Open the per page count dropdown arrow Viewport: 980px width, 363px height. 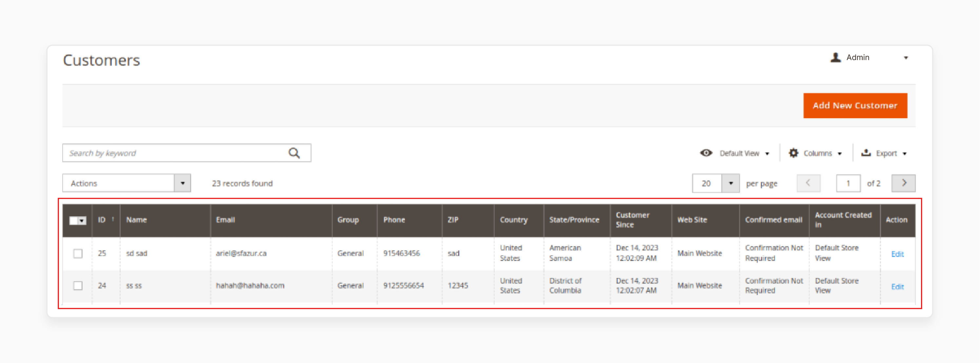731,183
